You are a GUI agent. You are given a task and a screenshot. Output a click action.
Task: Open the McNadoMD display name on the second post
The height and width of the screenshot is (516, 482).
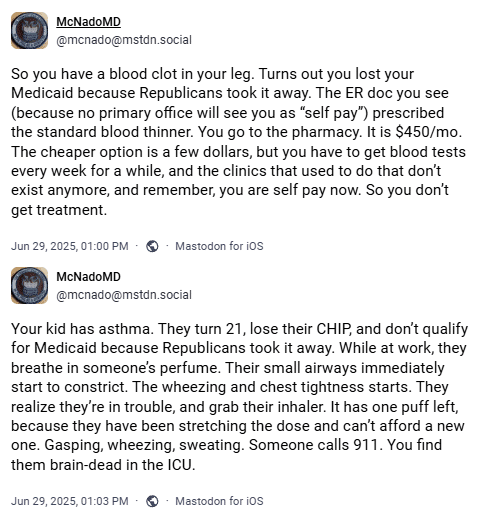[x=88, y=277]
